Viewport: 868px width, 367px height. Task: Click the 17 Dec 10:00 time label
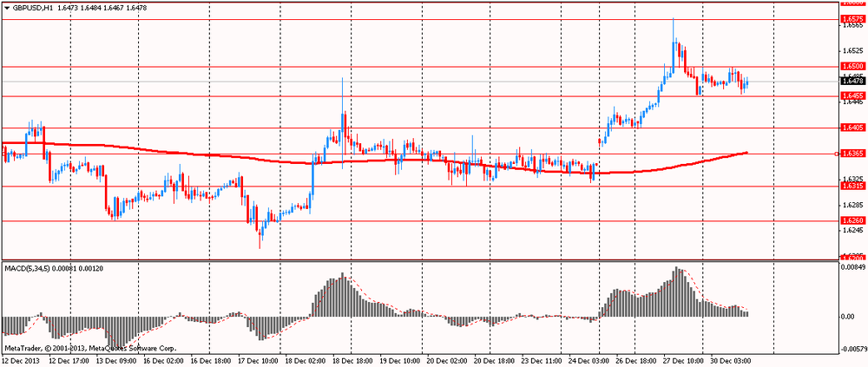(258, 360)
